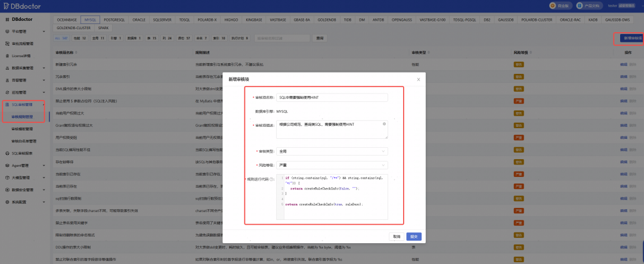Clear 审核项描述 text with the clear icon
644x264 pixels.
pyautogui.click(x=384, y=123)
